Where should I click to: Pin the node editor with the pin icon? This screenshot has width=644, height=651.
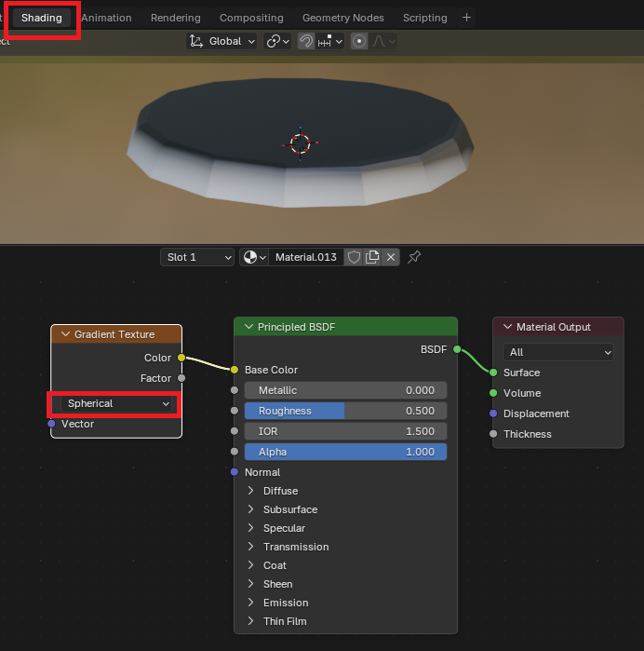click(x=415, y=257)
